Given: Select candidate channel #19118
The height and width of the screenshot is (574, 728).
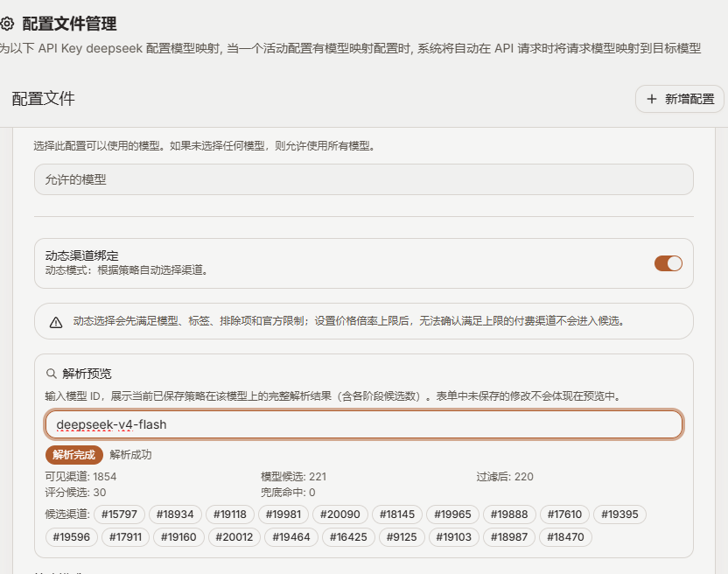Looking at the screenshot, I should click(230, 514).
